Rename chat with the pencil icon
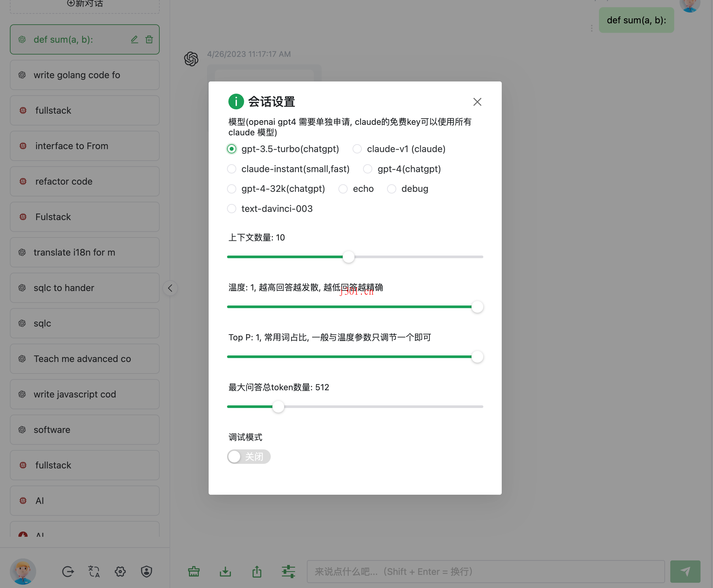713x588 pixels. (134, 39)
